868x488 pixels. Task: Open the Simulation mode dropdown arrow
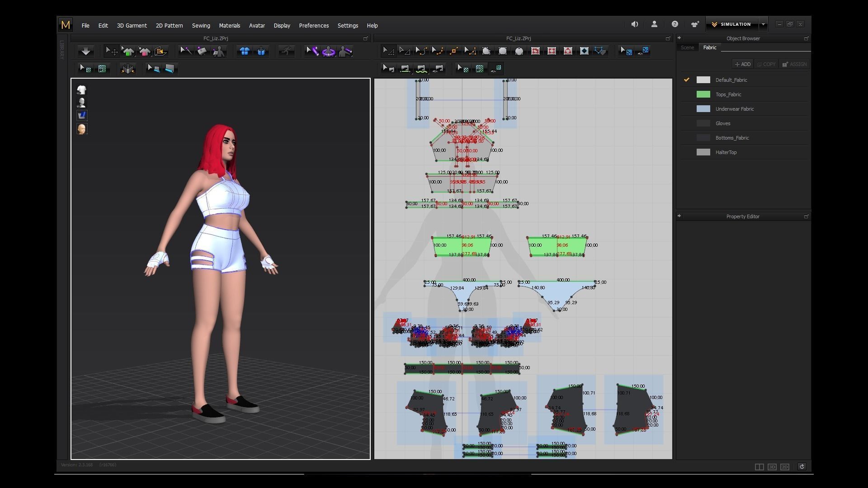(x=763, y=24)
